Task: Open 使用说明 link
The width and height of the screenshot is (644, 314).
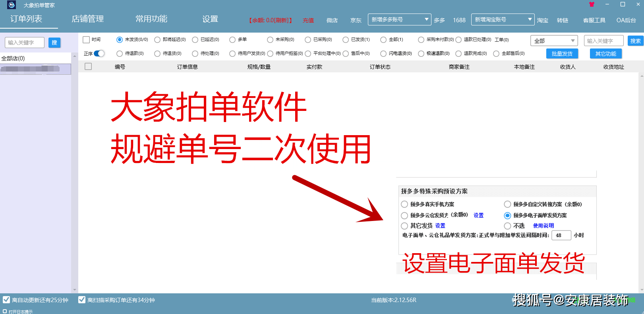Action: click(x=543, y=226)
